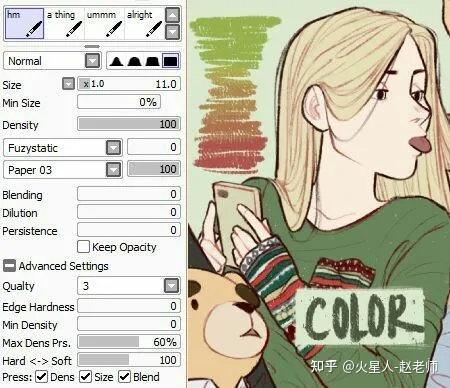Open the Paper 03 texture dropdown
Viewport: 450px width, 388px height.
tap(113, 170)
